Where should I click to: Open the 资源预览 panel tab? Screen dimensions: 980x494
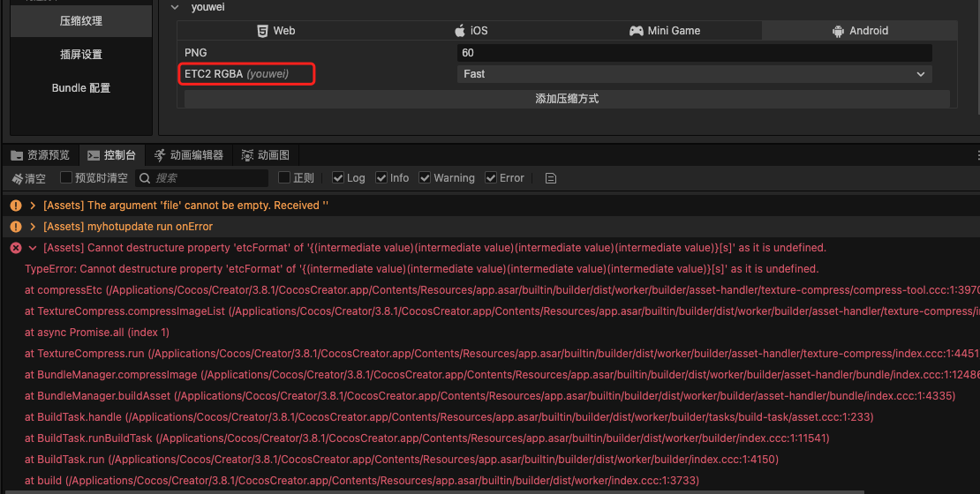point(40,155)
